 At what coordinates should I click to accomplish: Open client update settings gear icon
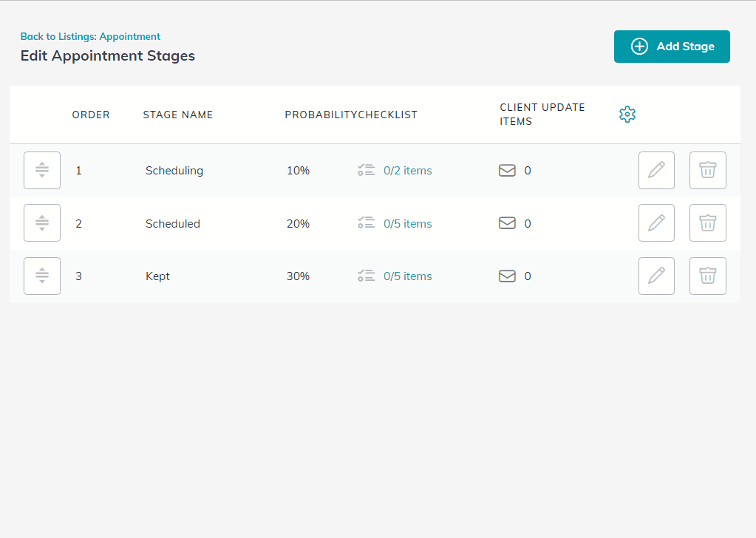coord(627,115)
